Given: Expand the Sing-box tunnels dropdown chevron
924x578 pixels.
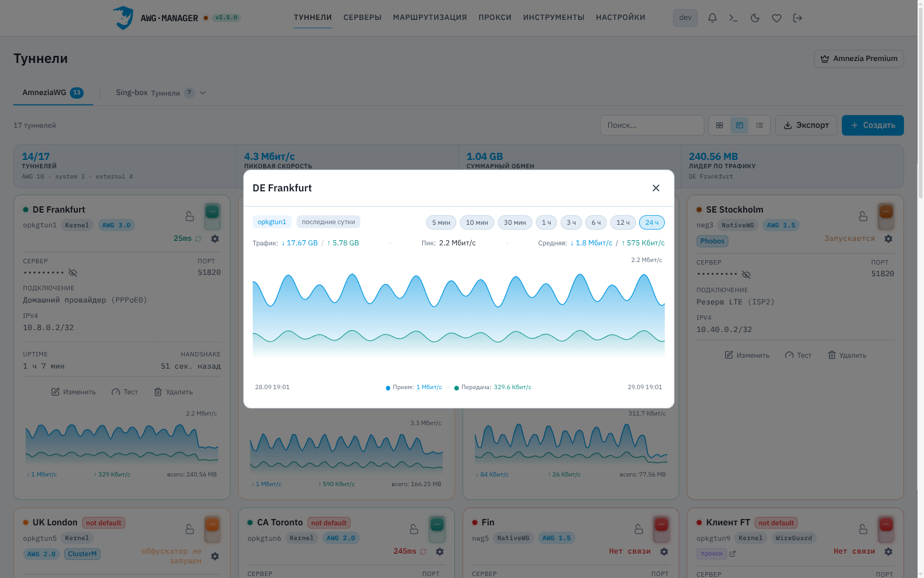Looking at the screenshot, I should pos(203,92).
